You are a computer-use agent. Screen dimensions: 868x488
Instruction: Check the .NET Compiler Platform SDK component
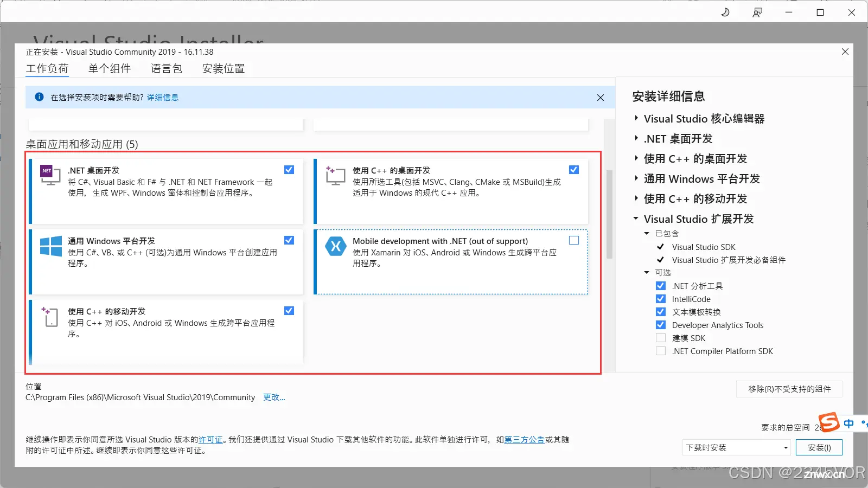tap(661, 351)
